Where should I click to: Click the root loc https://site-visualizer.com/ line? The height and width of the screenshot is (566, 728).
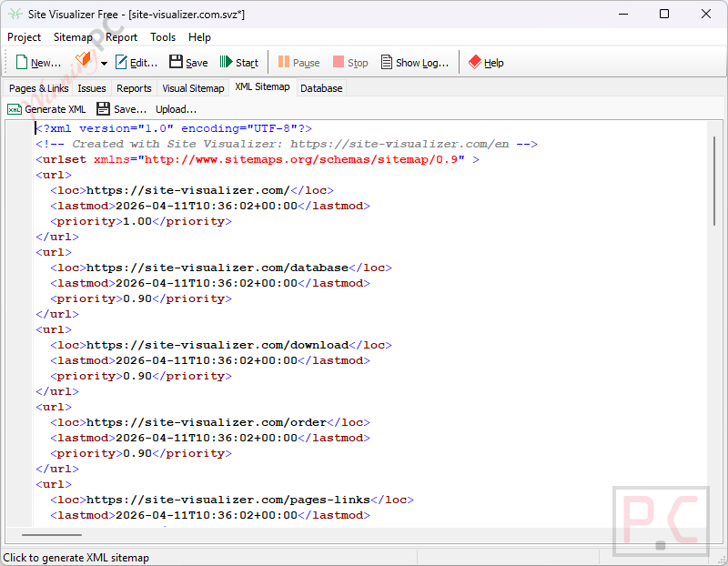pos(192,190)
